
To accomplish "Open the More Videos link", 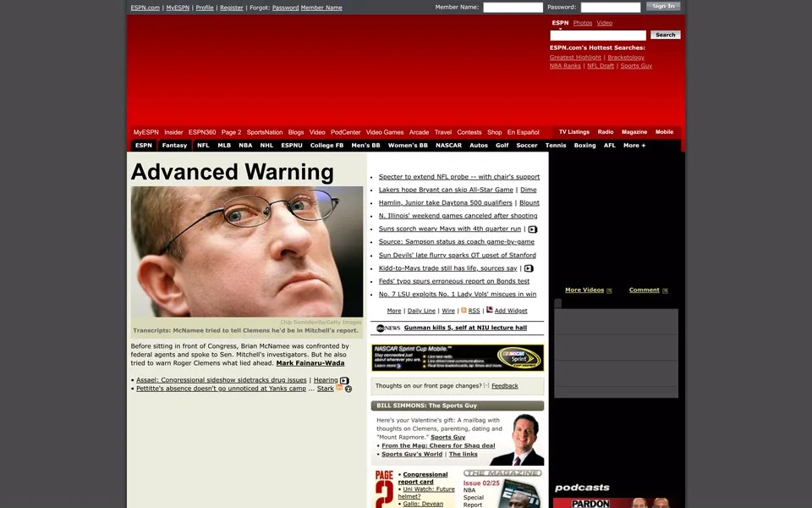I will [x=584, y=290].
